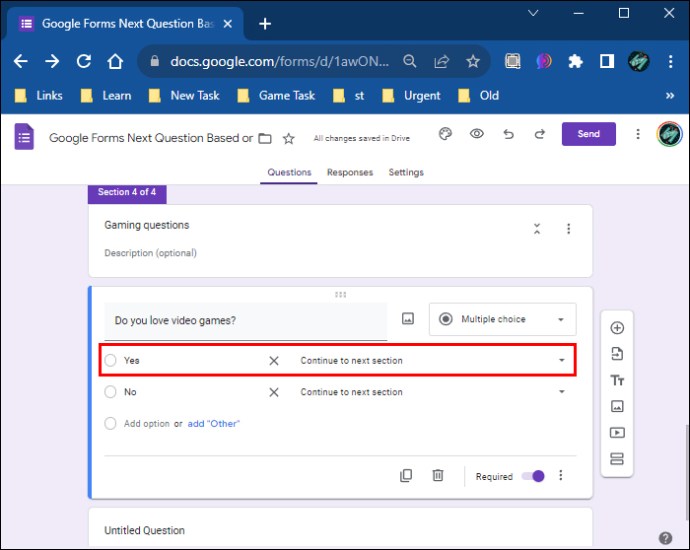Screen dimensions: 690x550
Task: Open Gaming questions section options menu
Action: pos(569,229)
